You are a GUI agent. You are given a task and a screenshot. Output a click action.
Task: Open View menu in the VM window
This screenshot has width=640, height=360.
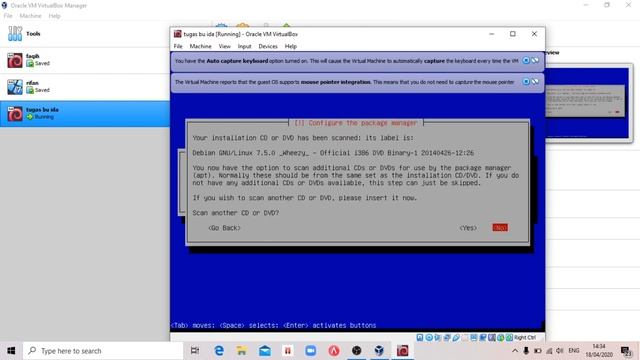(224, 46)
